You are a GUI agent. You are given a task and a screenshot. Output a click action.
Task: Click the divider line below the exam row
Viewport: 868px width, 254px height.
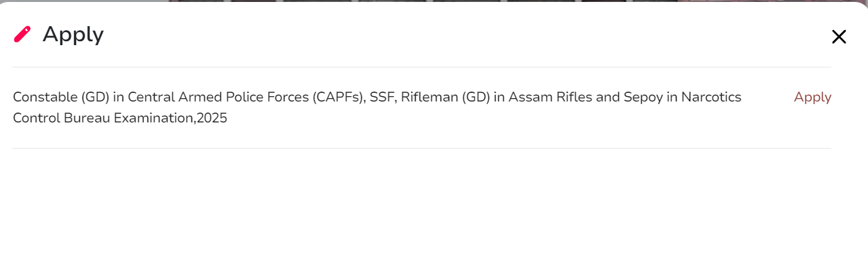(x=422, y=148)
